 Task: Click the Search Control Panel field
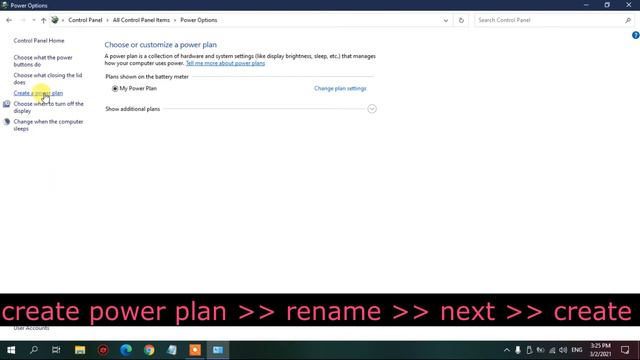(x=549, y=20)
